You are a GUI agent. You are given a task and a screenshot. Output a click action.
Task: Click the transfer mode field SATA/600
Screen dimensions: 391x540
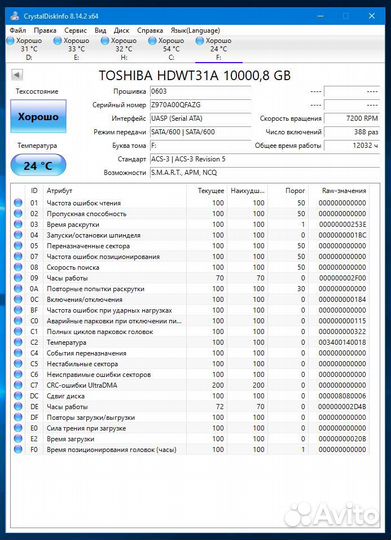(x=200, y=132)
